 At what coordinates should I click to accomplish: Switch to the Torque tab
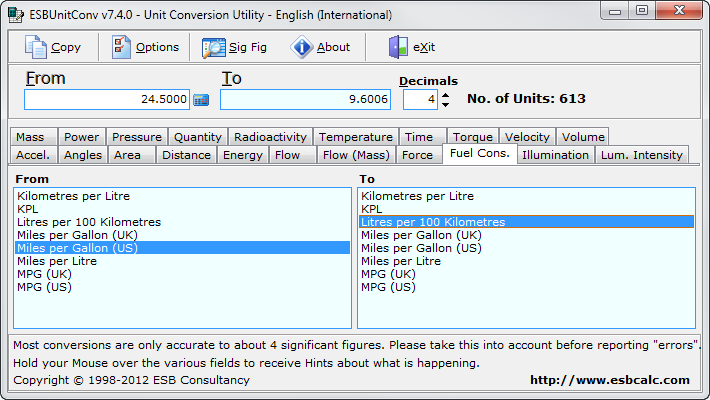473,137
